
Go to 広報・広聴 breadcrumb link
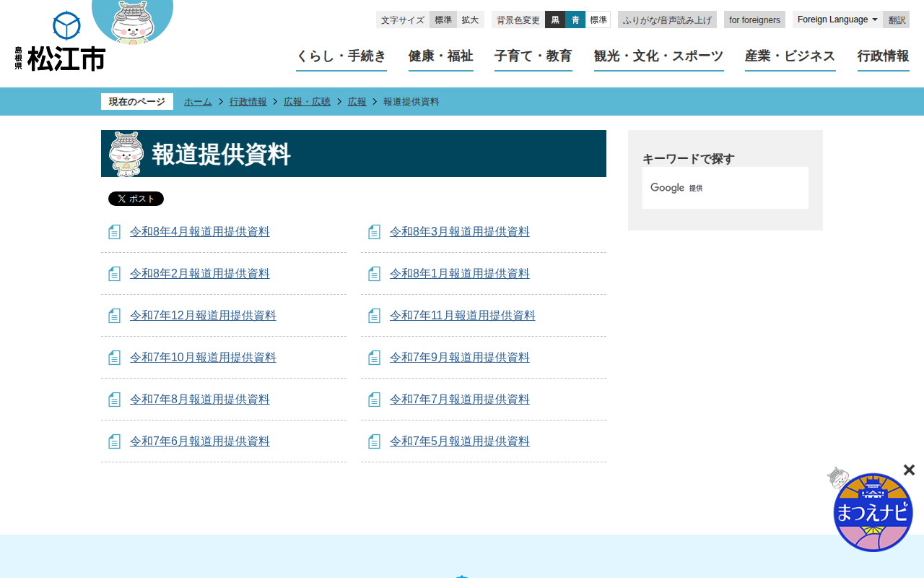point(307,102)
